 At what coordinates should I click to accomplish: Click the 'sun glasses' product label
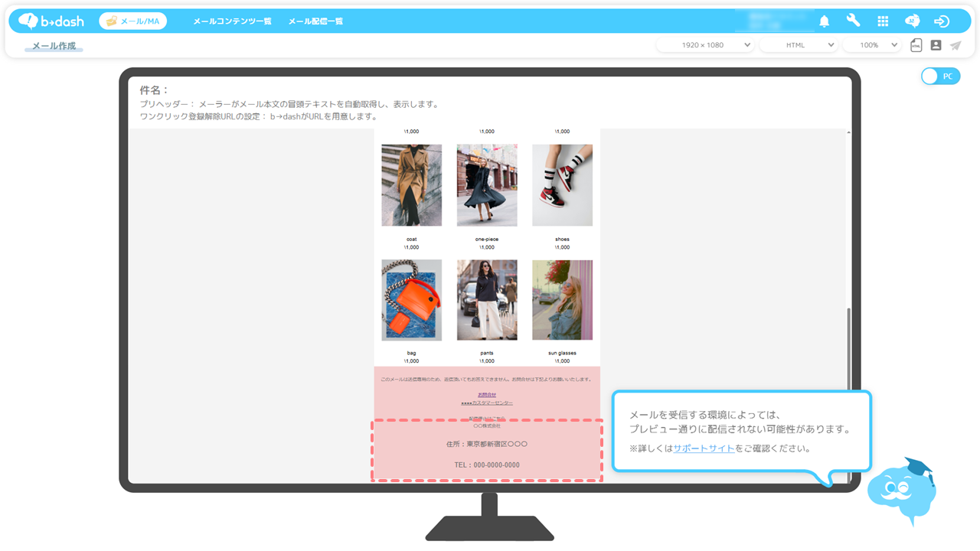pos(562,354)
